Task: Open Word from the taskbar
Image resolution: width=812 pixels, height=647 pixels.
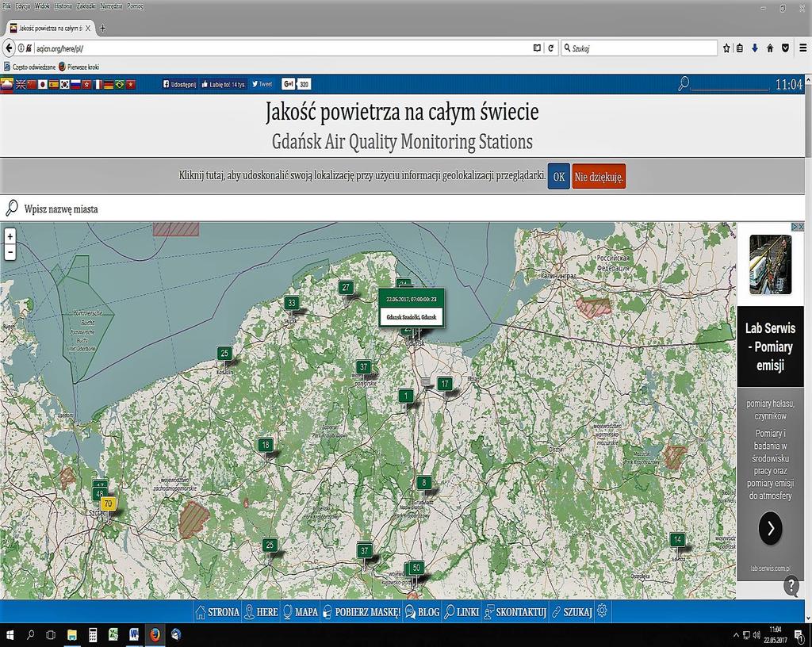Action: point(134,634)
